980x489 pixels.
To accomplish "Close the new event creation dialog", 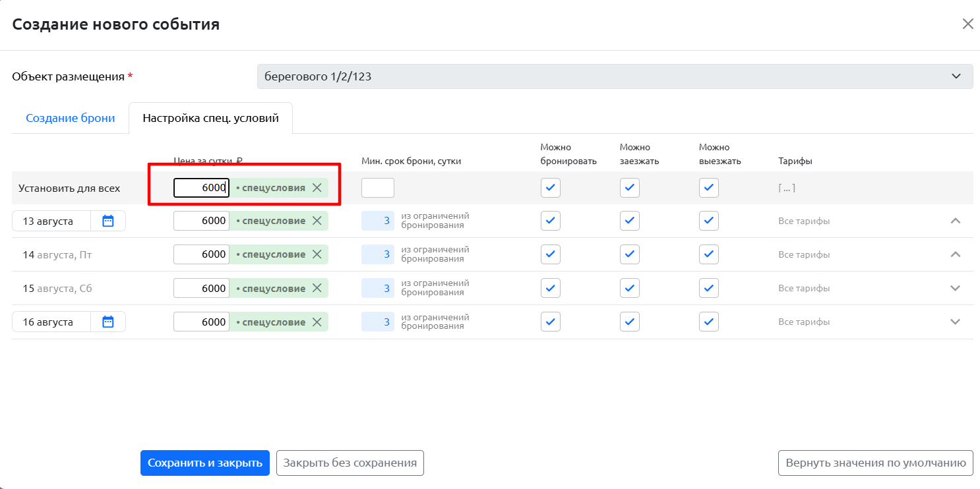I will pyautogui.click(x=967, y=24).
